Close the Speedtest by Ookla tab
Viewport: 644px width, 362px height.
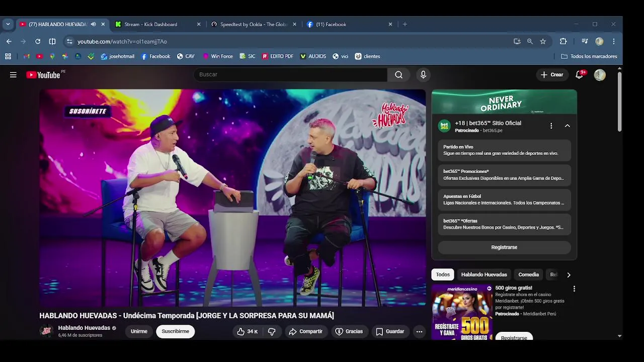294,24
